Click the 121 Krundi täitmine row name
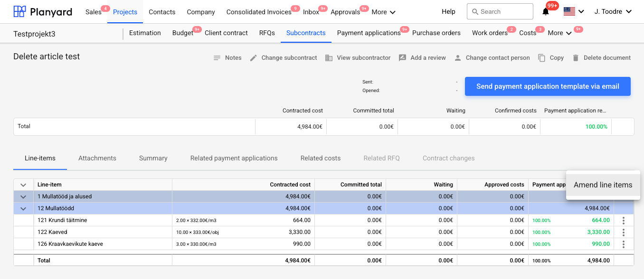Screen dimensions: 644x279 (62, 220)
